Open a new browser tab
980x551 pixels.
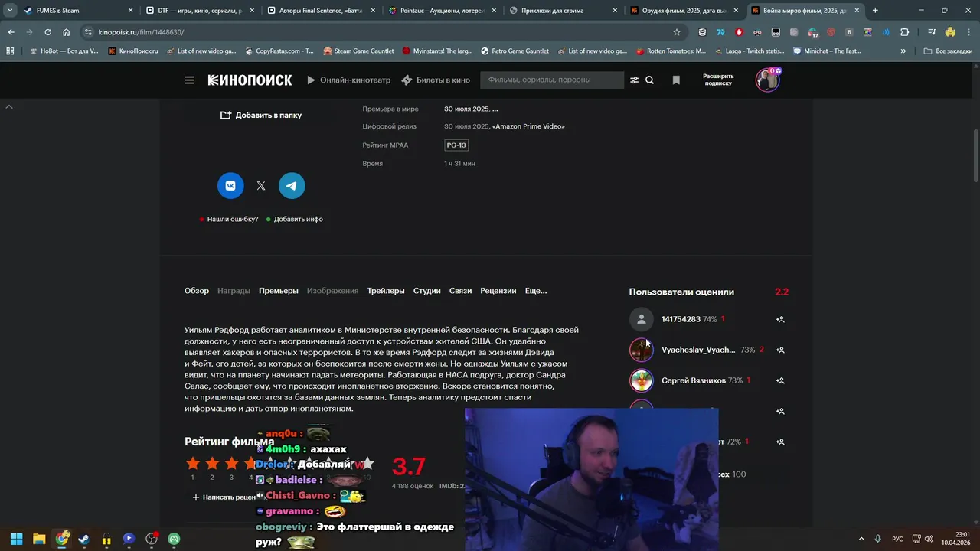coord(875,11)
